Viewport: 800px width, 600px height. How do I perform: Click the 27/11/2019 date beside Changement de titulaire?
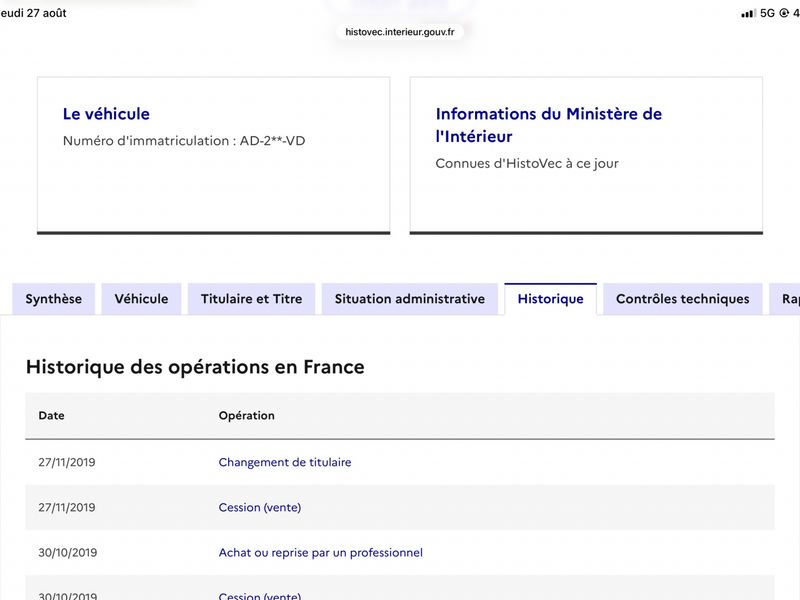(67, 462)
